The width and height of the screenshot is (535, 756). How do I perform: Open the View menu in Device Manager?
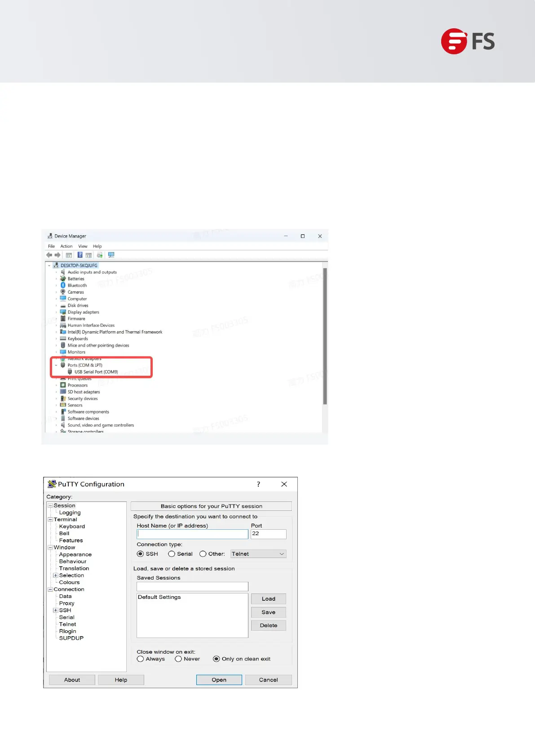tap(83, 246)
